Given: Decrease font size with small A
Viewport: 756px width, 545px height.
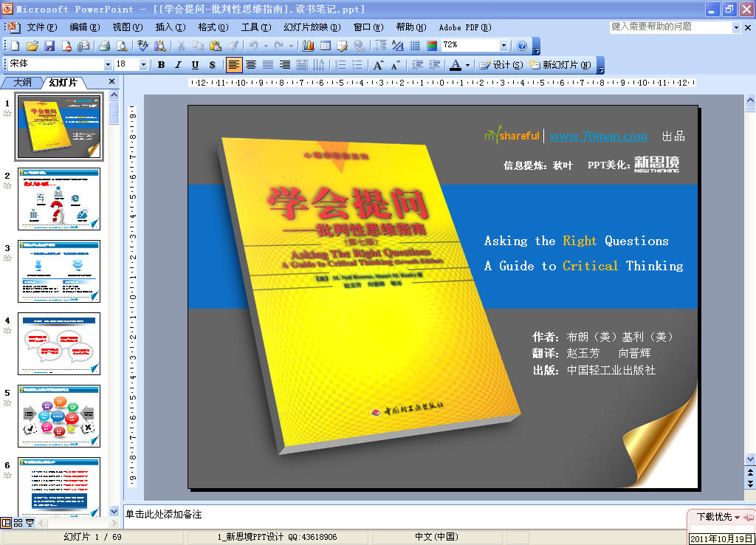Looking at the screenshot, I should pyautogui.click(x=396, y=65).
